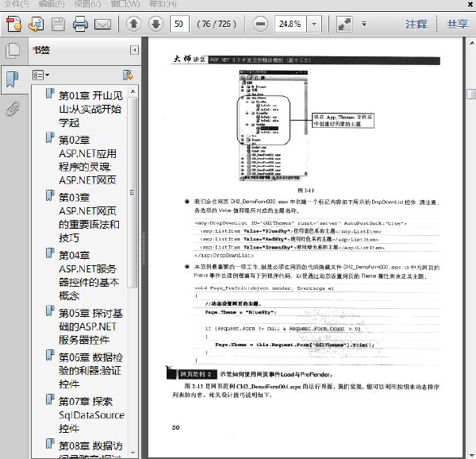
Task: Send the file with the envelope icon
Action: 102,25
